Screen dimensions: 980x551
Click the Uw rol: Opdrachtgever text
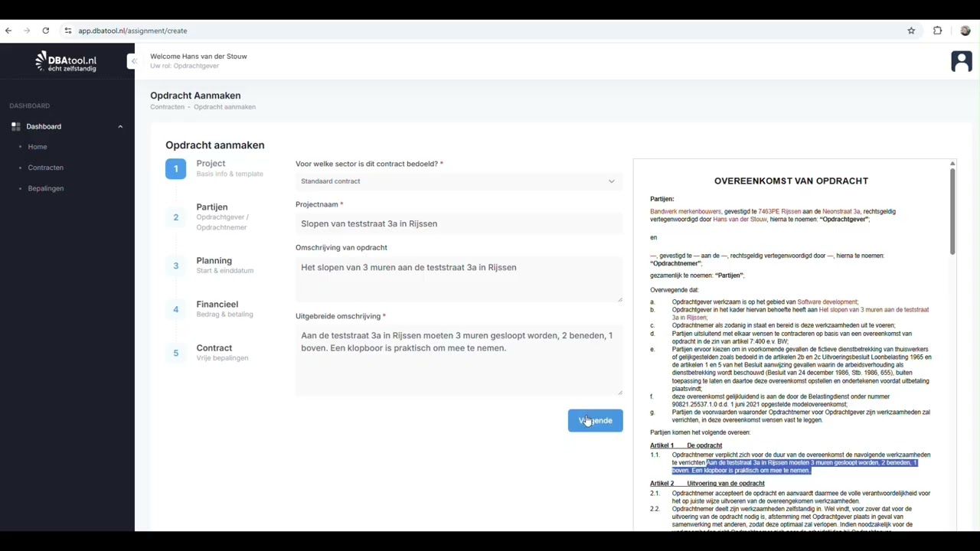click(185, 66)
